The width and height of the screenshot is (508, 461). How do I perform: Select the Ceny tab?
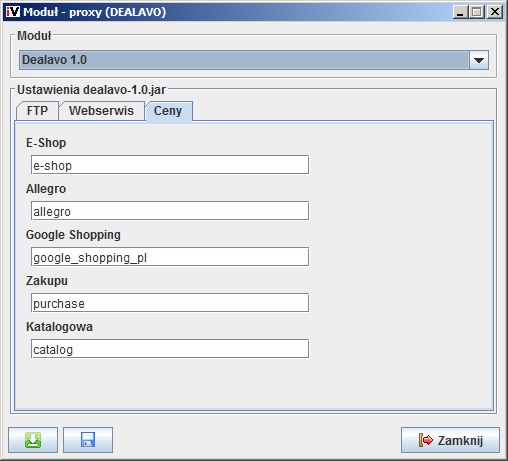point(168,111)
